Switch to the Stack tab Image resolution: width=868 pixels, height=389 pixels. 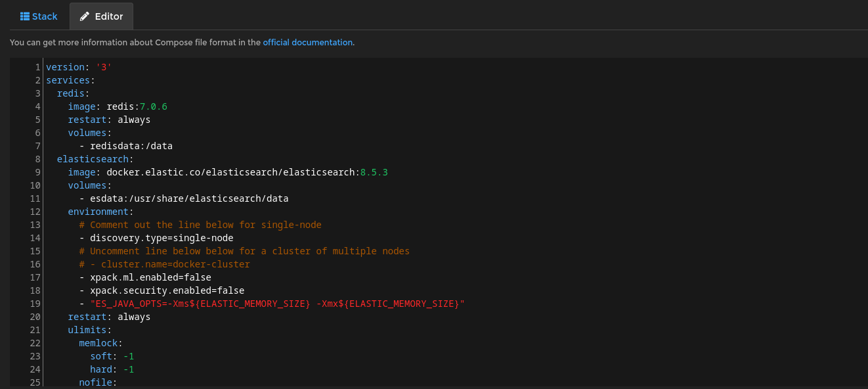point(39,16)
